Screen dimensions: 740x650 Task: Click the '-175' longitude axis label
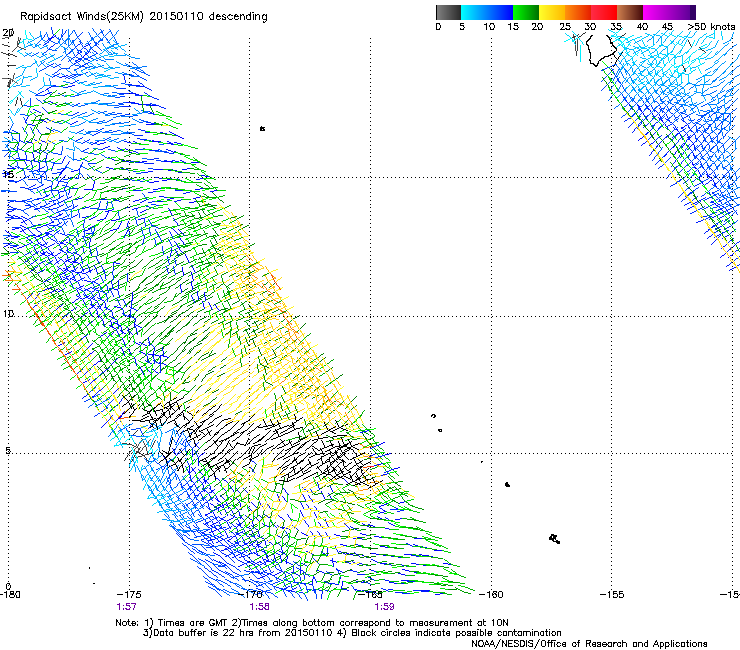129,594
